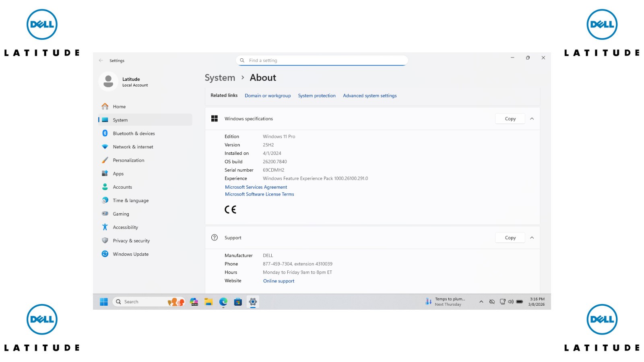Image resolution: width=644 pixels, height=362 pixels.
Task: Open the weather widget in the taskbar
Action: (445, 302)
